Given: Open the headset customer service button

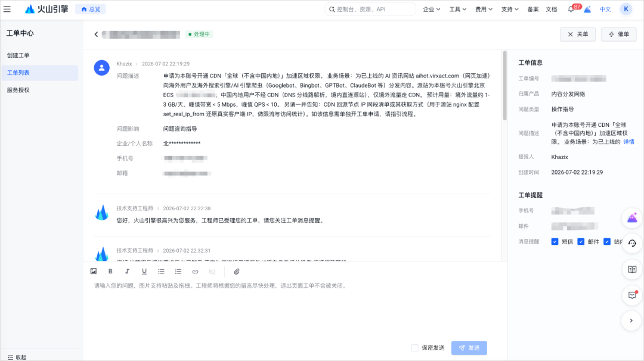Looking at the screenshot, I should 632,243.
